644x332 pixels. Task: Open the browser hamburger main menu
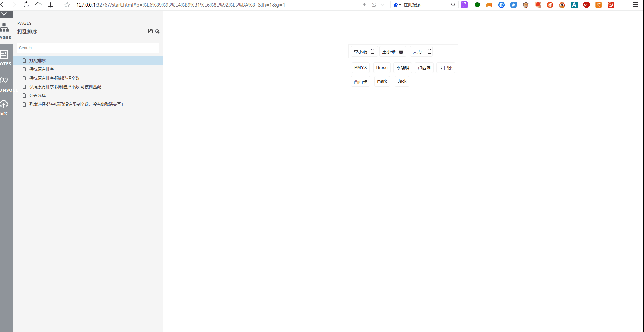(x=635, y=5)
